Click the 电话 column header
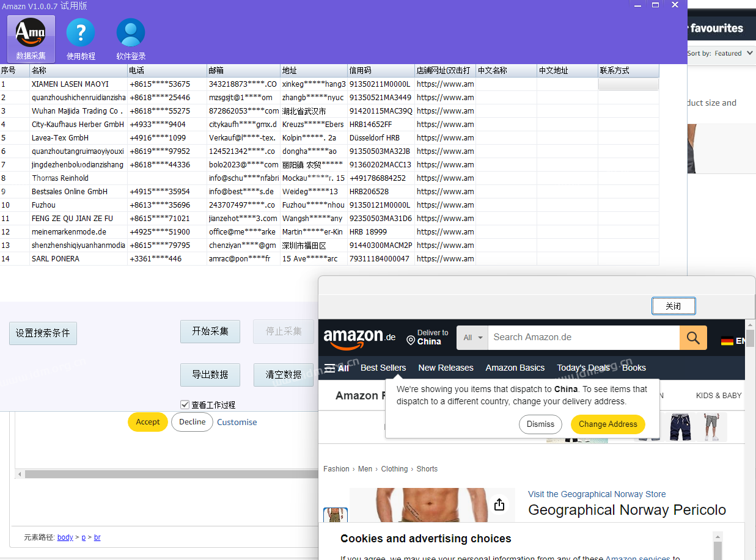 tap(167, 70)
